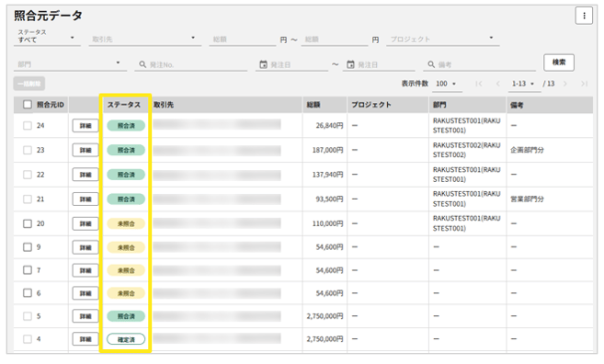The image size is (604, 364).
Task: Check the box for row ID 24
Action: click(28, 126)
